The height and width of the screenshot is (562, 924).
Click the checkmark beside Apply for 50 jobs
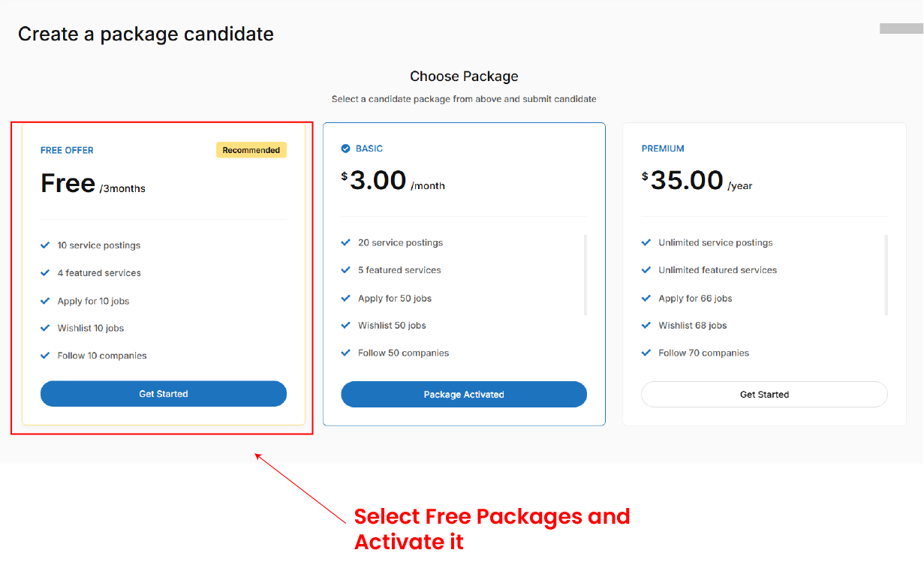click(x=345, y=298)
